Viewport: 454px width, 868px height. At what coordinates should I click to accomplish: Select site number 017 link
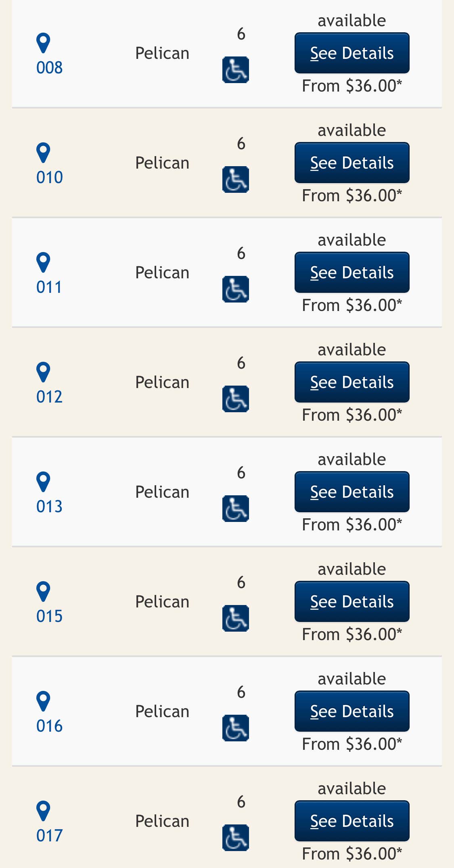50,836
